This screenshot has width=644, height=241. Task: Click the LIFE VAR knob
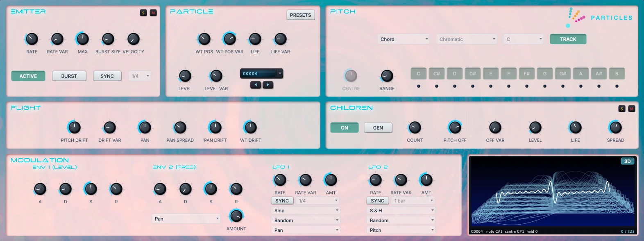[281, 39]
